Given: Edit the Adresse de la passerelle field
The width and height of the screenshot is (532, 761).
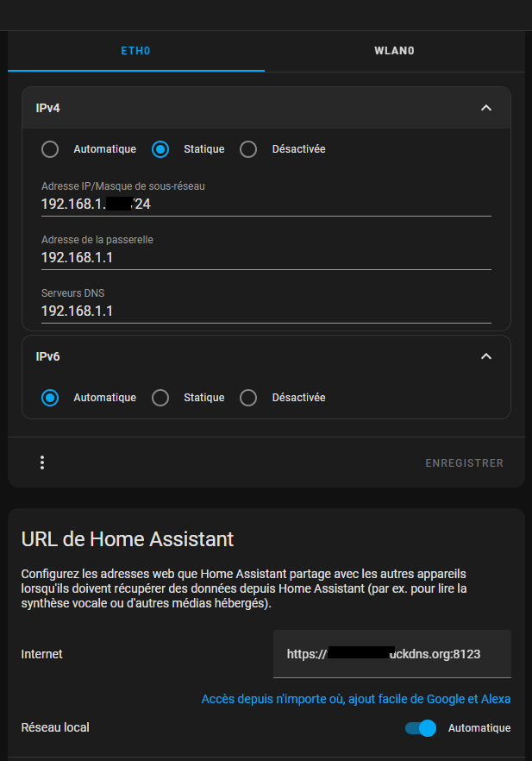Looking at the screenshot, I should point(266,252).
